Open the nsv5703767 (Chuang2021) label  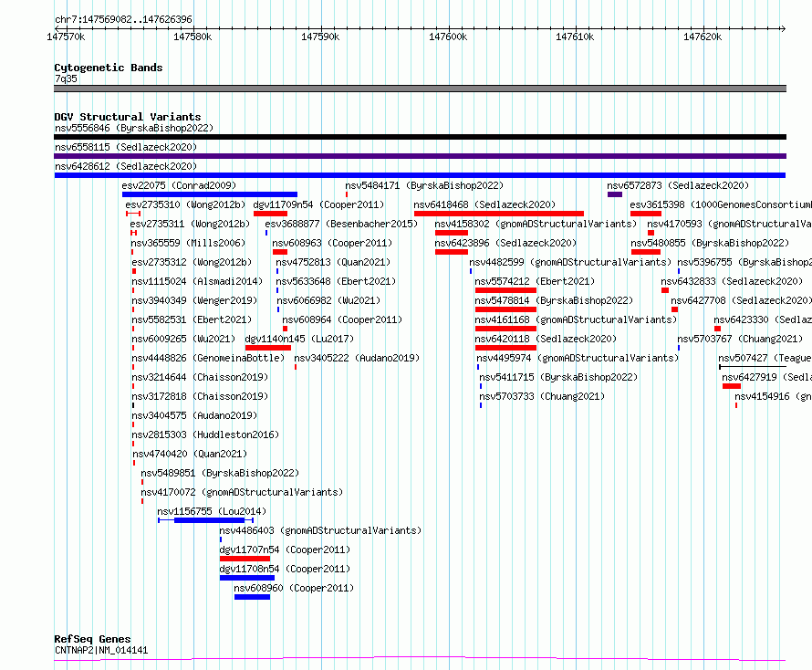pos(740,339)
